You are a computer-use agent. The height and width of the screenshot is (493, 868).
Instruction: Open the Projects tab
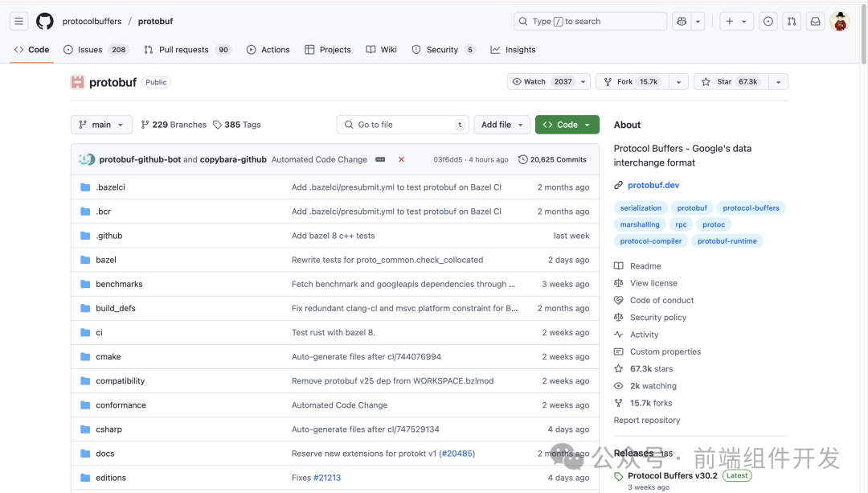[x=328, y=50]
